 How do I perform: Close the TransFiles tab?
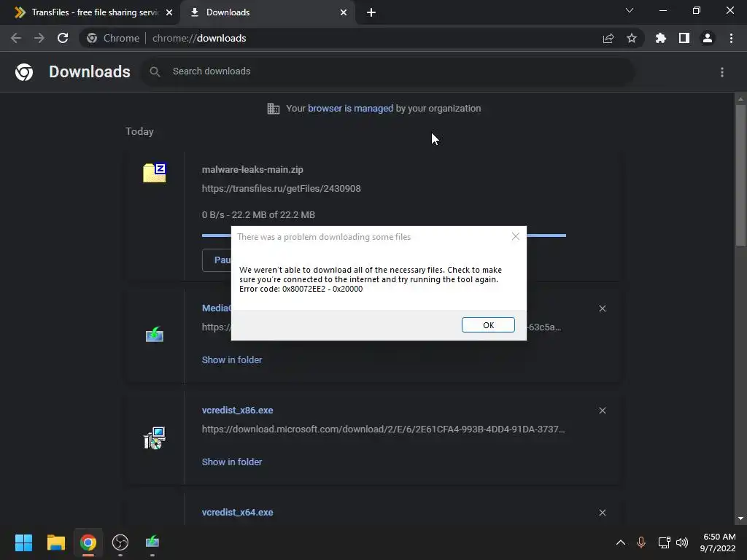[169, 12]
